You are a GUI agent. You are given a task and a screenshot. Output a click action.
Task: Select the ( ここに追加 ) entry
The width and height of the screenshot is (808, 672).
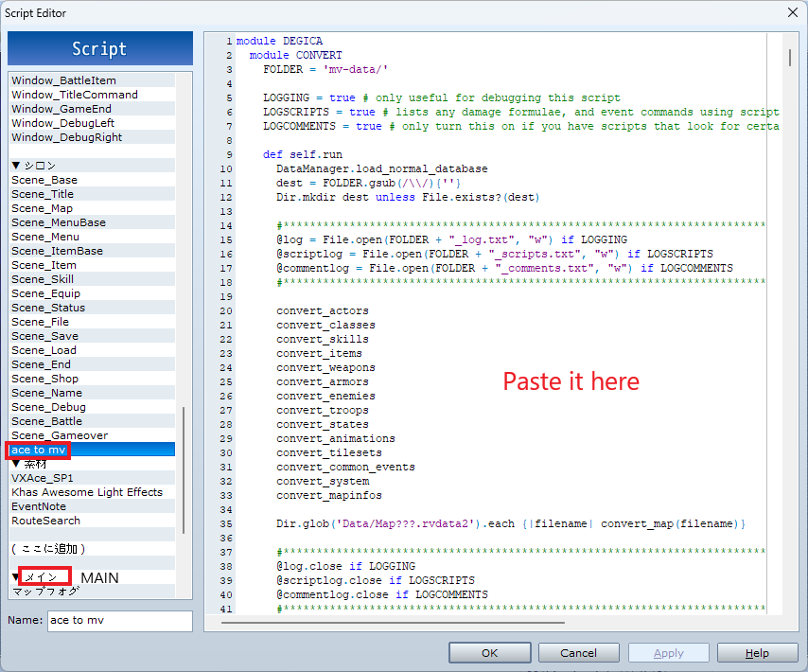tap(92, 549)
